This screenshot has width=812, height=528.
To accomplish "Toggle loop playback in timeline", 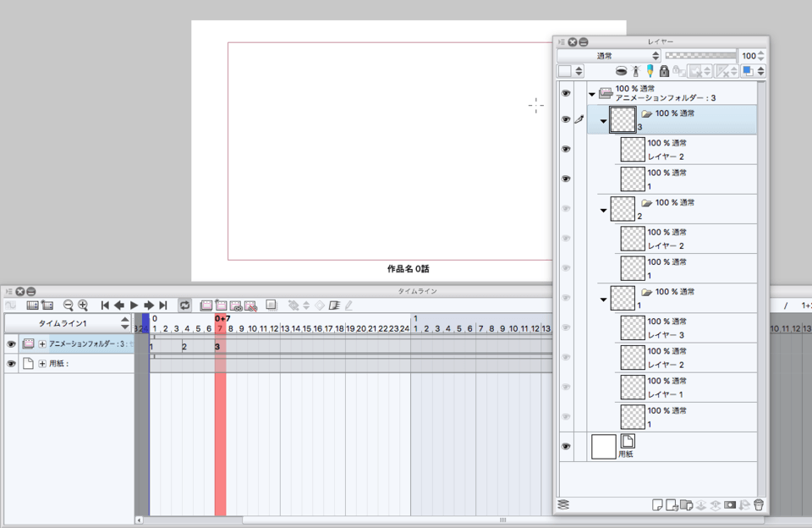I will [184, 305].
